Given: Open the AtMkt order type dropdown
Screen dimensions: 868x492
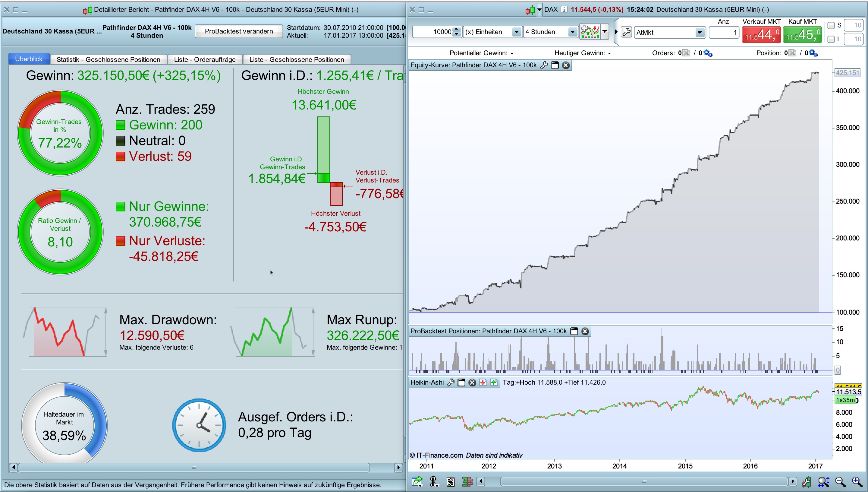Looking at the screenshot, I should click(700, 33).
